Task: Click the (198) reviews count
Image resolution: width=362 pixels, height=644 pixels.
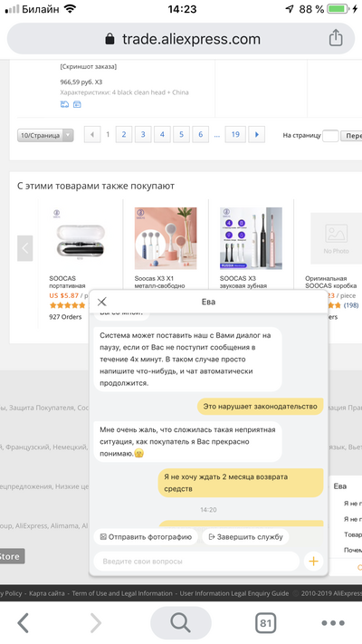Action: (x=351, y=305)
